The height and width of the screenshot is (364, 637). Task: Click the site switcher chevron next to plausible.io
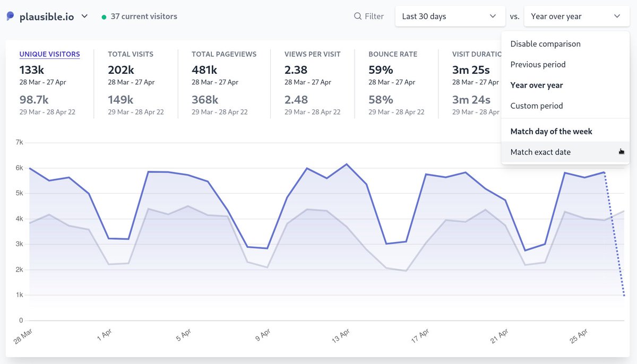pyautogui.click(x=84, y=16)
